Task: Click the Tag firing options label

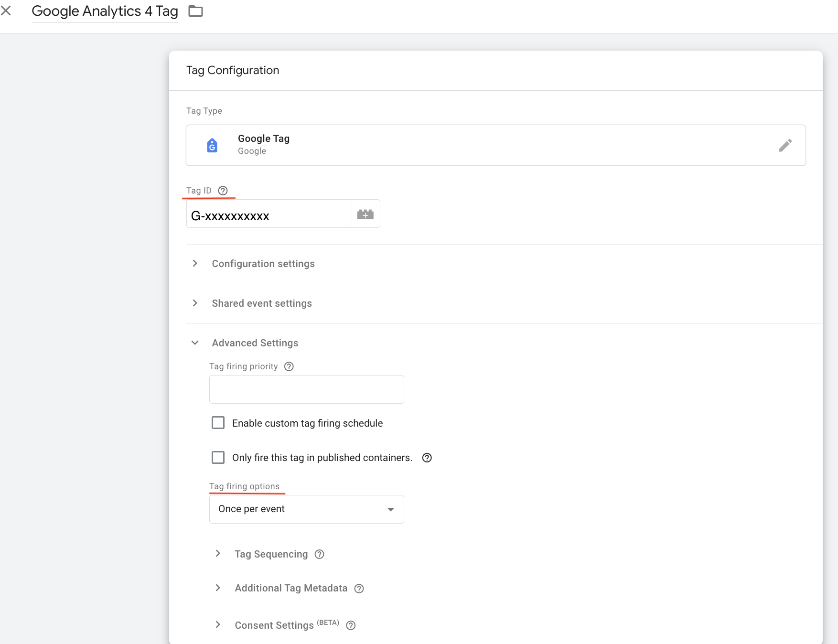Action: click(x=244, y=486)
